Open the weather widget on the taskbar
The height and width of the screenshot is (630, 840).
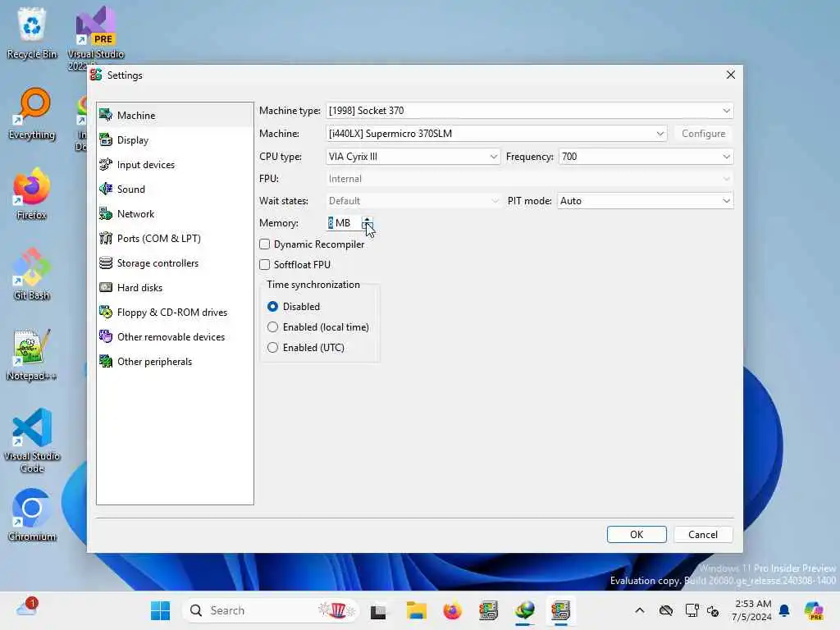[x=27, y=609]
